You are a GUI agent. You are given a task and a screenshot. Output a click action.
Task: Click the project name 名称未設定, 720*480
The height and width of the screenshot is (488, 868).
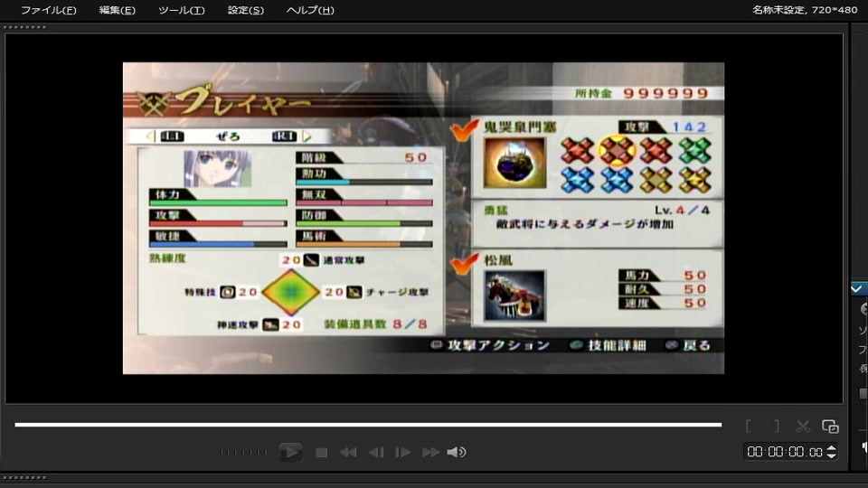pos(805,10)
